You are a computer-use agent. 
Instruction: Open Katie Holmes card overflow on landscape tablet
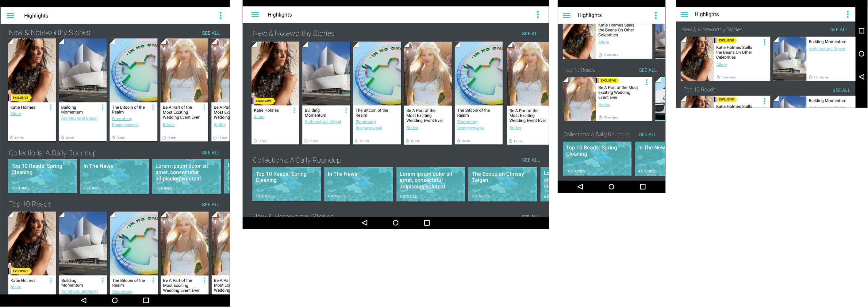[x=294, y=110]
